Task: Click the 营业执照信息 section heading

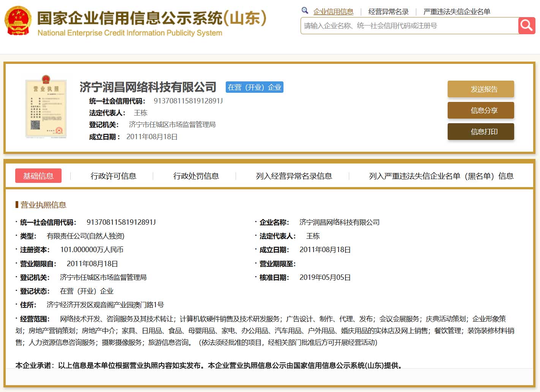Action: click(43, 205)
